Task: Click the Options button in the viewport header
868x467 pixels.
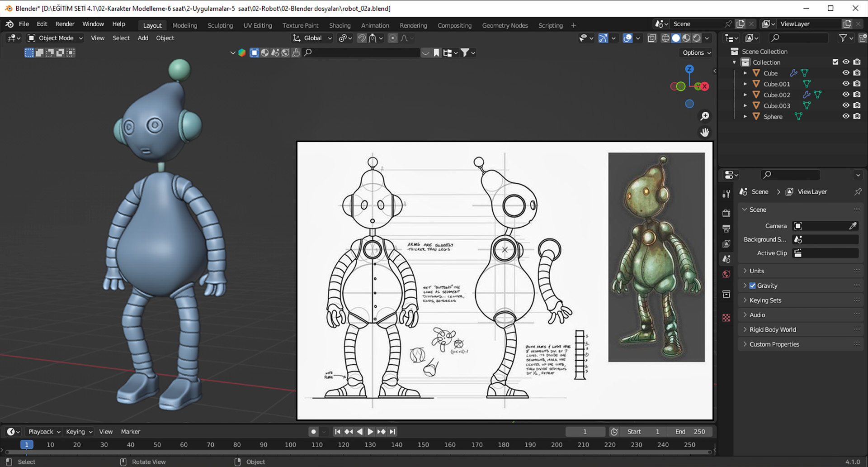Action: pos(695,52)
